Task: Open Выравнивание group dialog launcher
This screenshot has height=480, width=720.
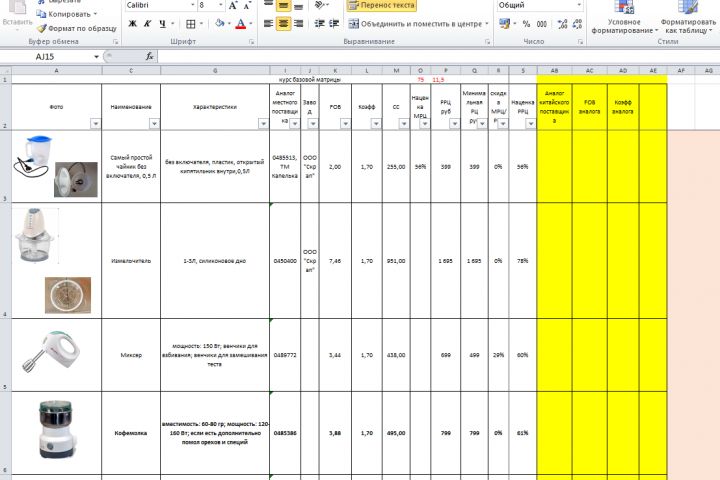Action: (488, 42)
